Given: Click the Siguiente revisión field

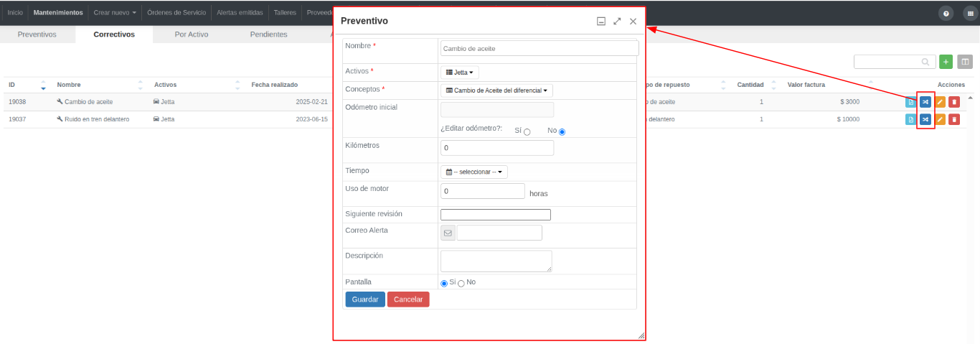Looking at the screenshot, I should point(496,215).
